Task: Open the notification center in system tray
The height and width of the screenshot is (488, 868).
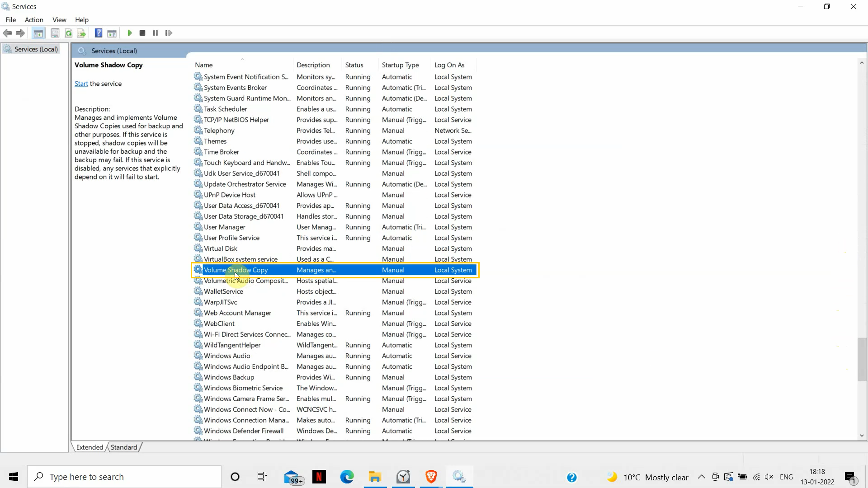Action: pyautogui.click(x=851, y=477)
